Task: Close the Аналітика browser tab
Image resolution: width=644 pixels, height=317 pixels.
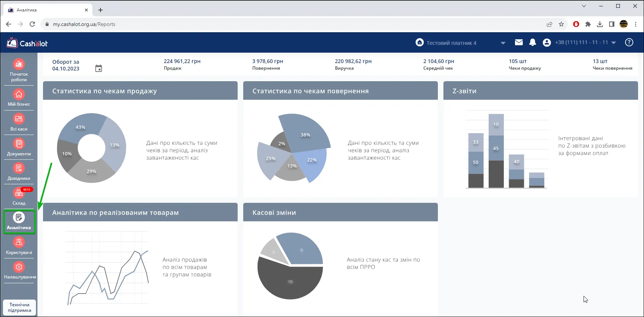Action: (x=86, y=10)
